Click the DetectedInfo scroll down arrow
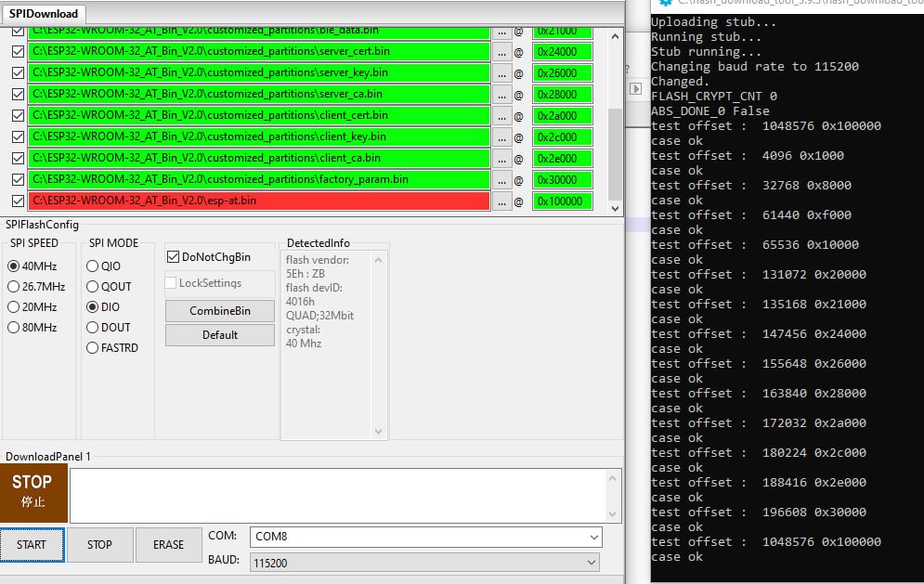924x584 pixels. [378, 432]
